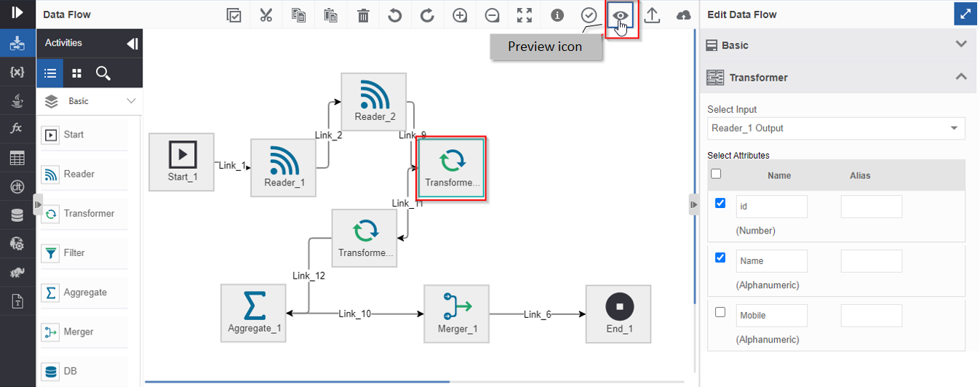Viewport: 980px width, 387px height.
Task: Select the Reader activity
Action: [x=84, y=175]
